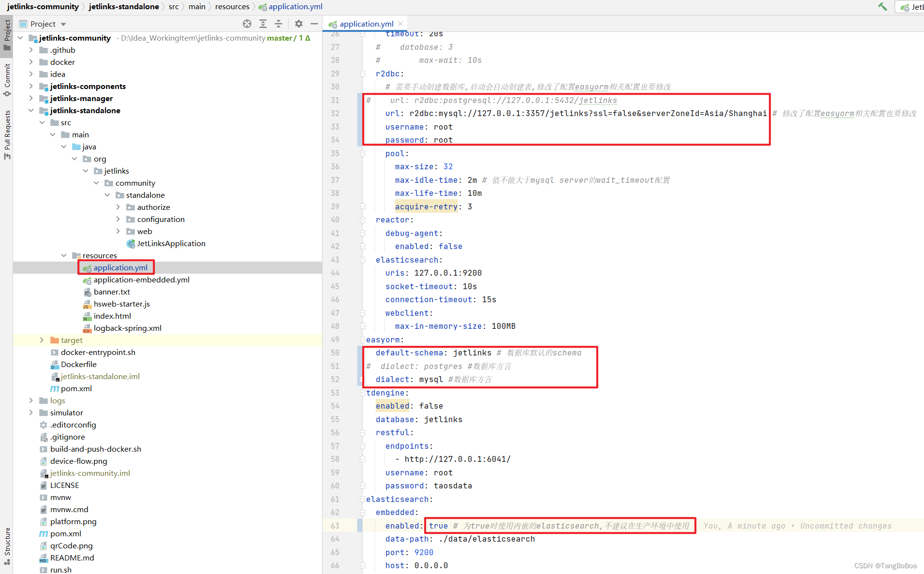This screenshot has height=574, width=924.
Task: Click fold toggle at line 49 easyorm
Action: point(362,339)
